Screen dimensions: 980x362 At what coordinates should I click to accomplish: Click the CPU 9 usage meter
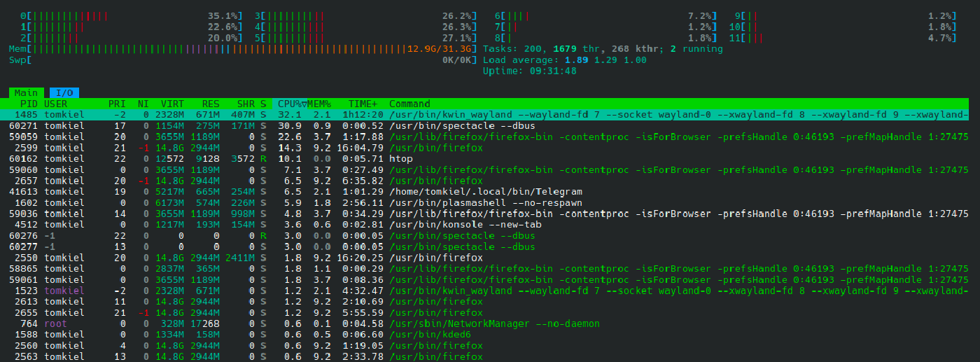coord(845,15)
